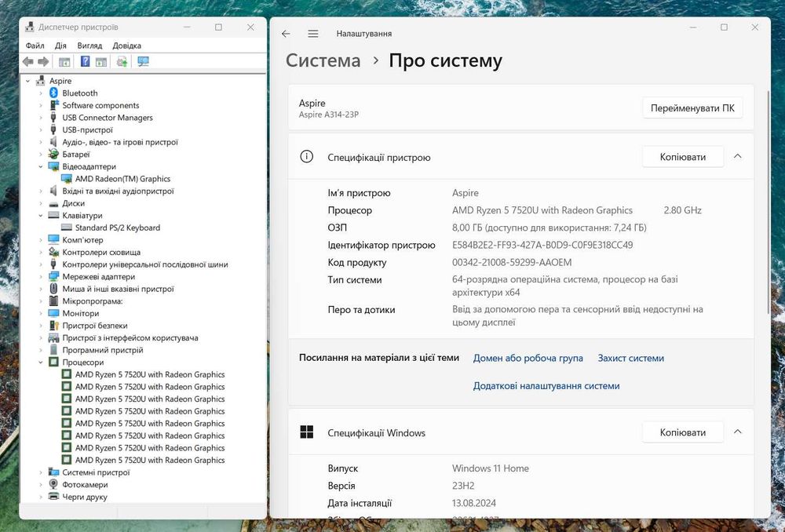This screenshot has height=532, width=785.
Task: Select Контролери універсальної послідовної шини item
Action: [x=145, y=264]
